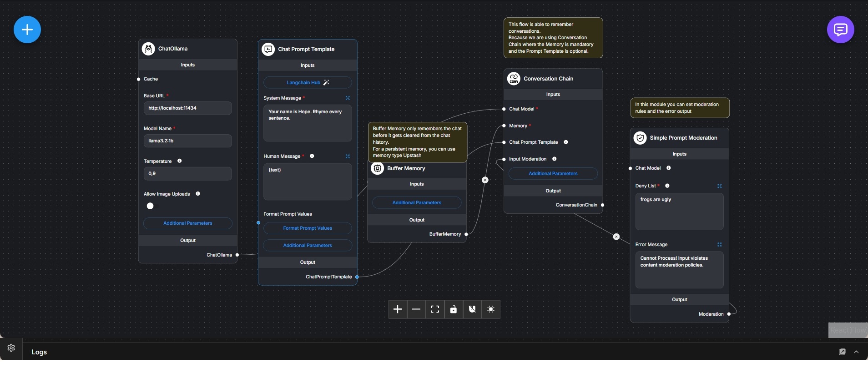Zoom out using the canvas minus control
Screen dimensions: 868x383
coord(416,309)
